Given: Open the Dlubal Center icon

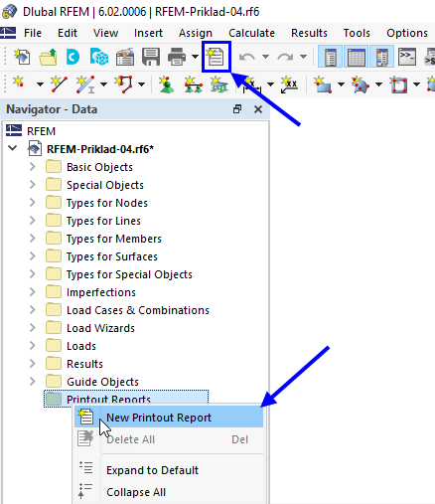Looking at the screenshot, I should click(72, 57).
